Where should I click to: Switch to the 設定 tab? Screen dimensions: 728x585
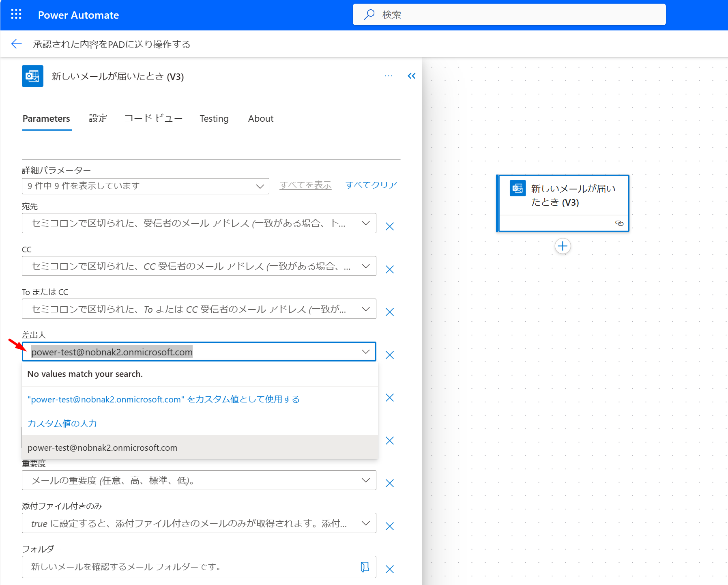[98, 118]
